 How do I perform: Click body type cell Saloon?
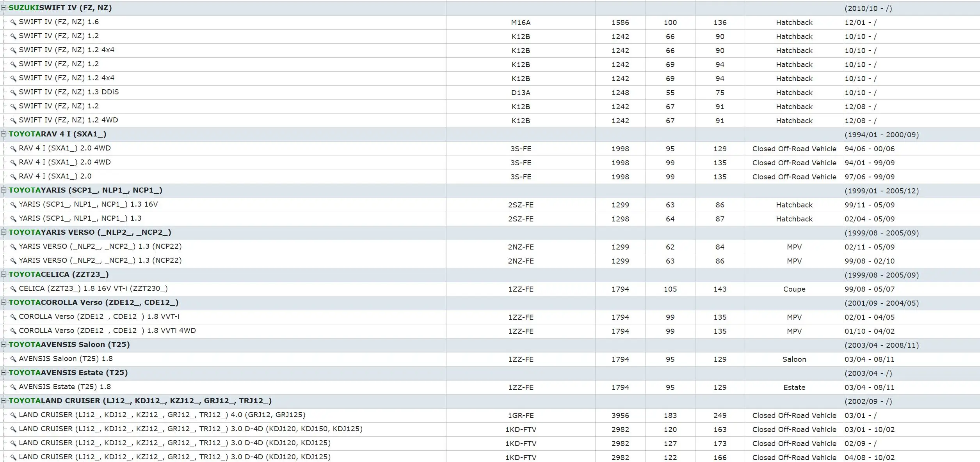pos(794,359)
